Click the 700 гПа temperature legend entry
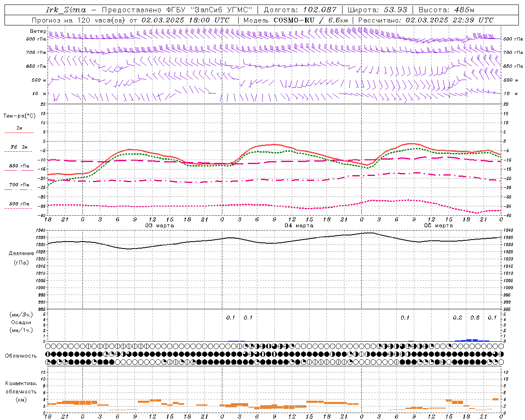525x420 pixels. click(19, 185)
